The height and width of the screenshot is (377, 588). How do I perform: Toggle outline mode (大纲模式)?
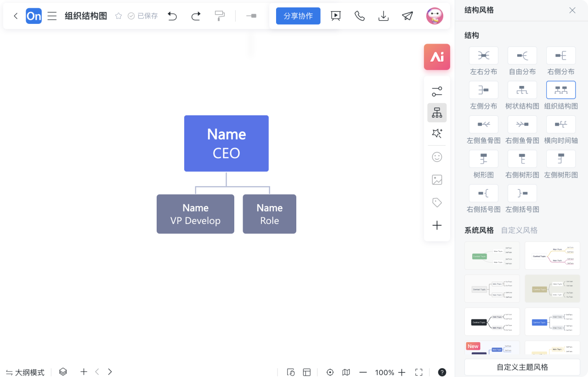point(25,372)
